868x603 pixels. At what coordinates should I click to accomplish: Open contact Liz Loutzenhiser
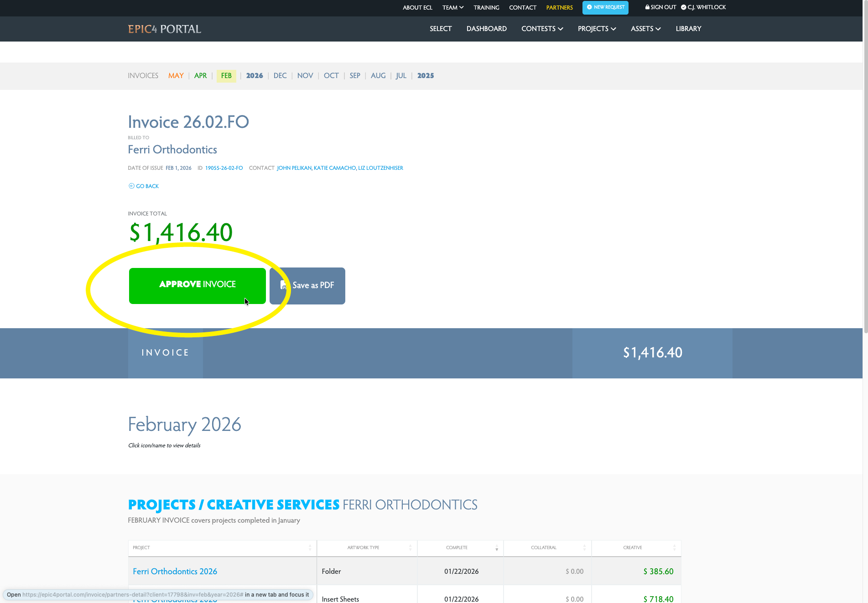pos(381,168)
